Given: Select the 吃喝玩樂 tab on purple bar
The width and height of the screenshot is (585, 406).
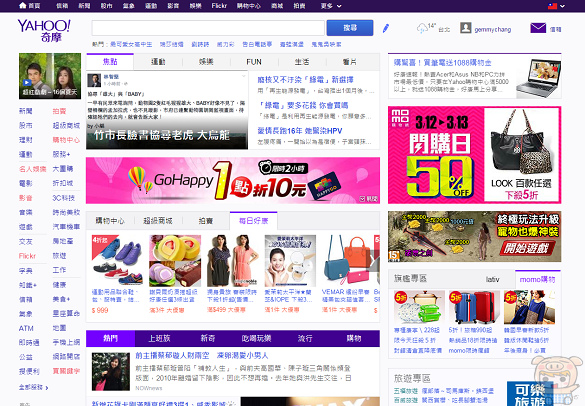Looking at the screenshot, I should pyautogui.click(x=256, y=338).
